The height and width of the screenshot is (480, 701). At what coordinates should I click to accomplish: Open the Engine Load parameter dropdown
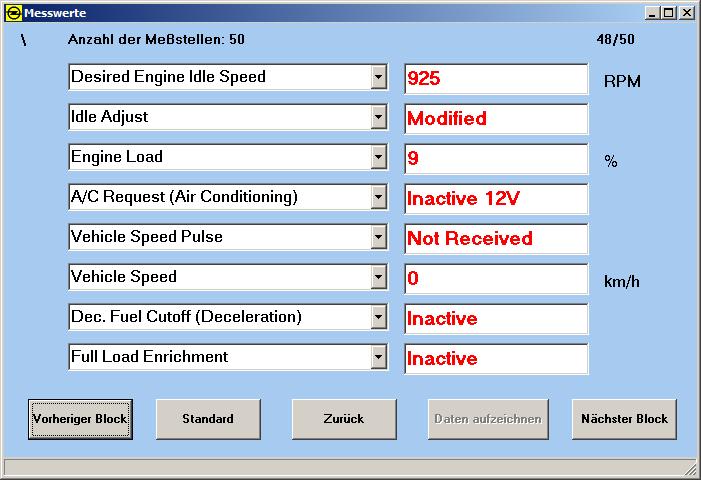[378, 157]
